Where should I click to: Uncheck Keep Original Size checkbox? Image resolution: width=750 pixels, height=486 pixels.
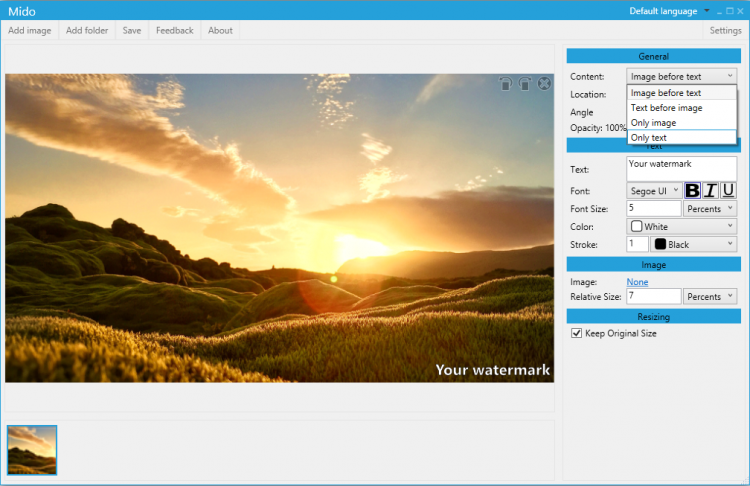click(x=576, y=333)
